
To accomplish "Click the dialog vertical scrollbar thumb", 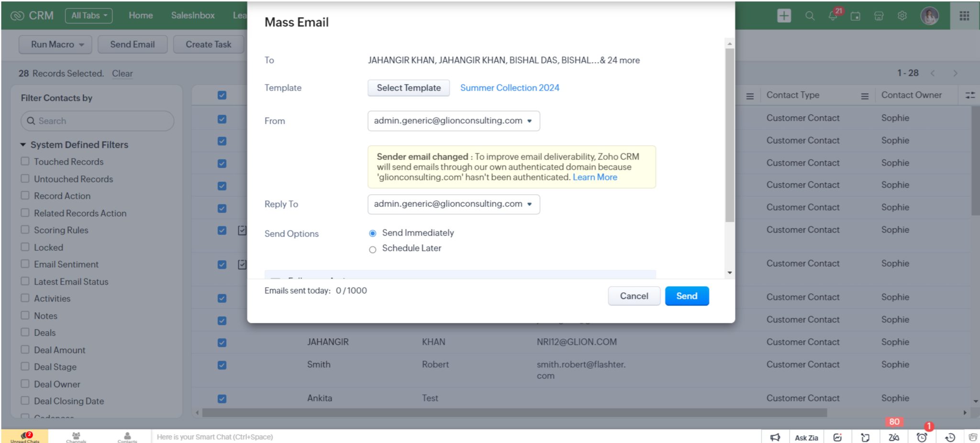I will pos(729,135).
